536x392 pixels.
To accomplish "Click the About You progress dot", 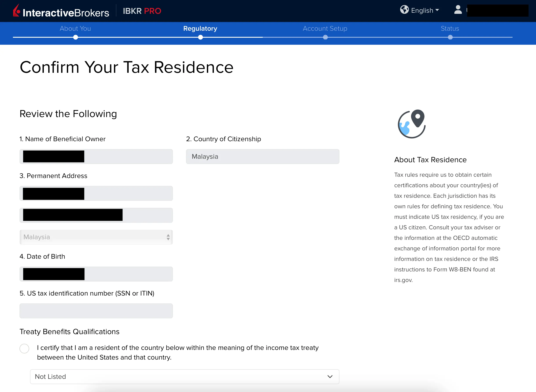I will point(76,37).
